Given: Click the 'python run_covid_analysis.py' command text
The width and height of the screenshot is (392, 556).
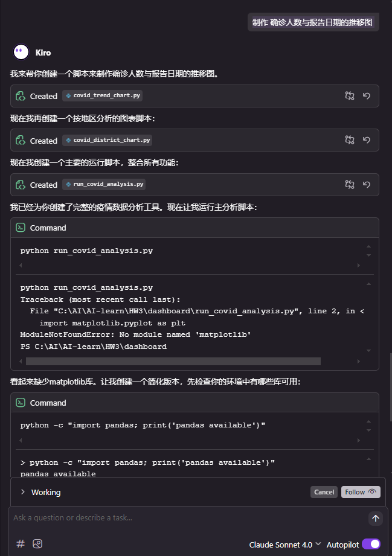Looking at the screenshot, I should [x=86, y=251].
